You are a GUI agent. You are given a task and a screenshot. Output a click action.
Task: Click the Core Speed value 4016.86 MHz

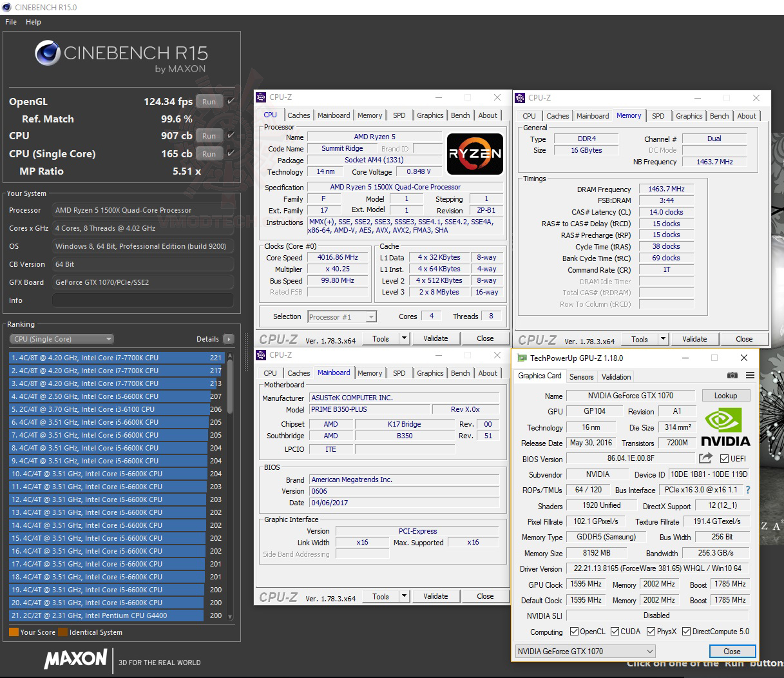coord(338,257)
